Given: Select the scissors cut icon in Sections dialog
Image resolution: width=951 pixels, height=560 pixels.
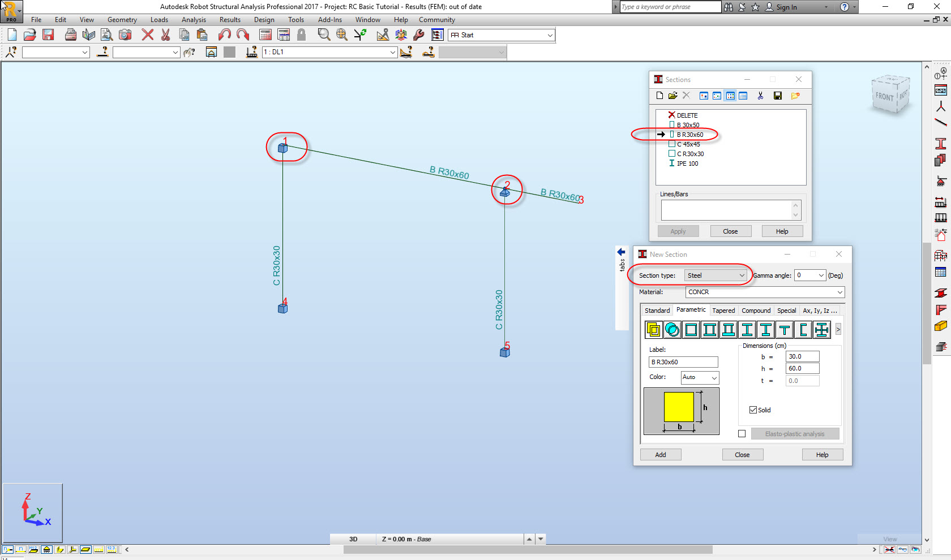Looking at the screenshot, I should point(761,96).
